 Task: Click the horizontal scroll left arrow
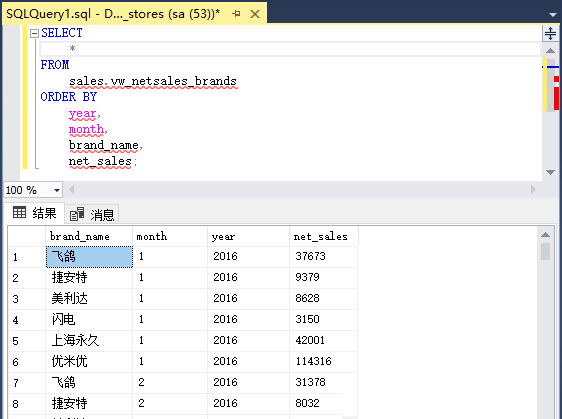[71, 190]
